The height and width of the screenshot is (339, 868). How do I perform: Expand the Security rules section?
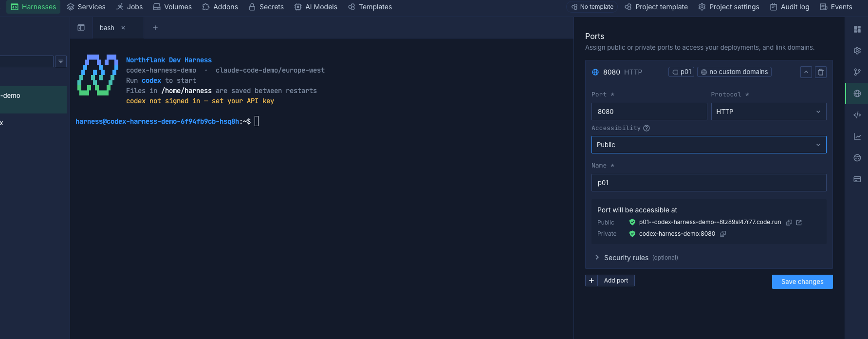637,258
